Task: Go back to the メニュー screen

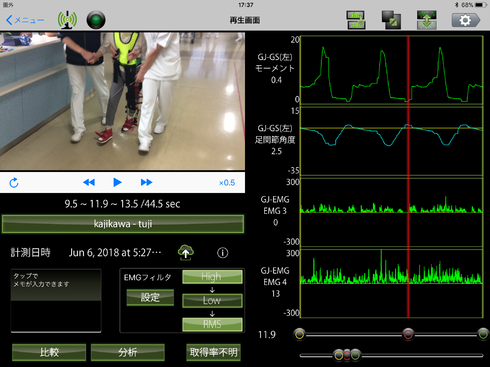Action: click(x=25, y=20)
